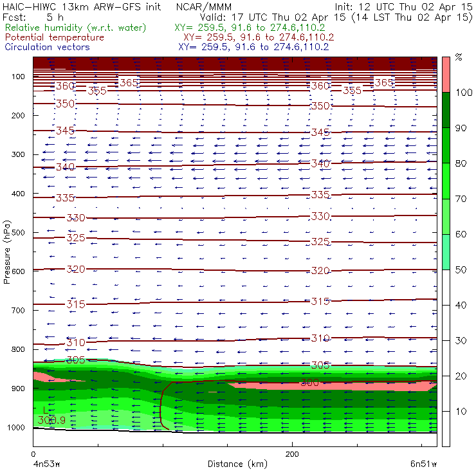Click the pink above-100% colorbar segment
The height and width of the screenshot is (476, 476).
tap(446, 75)
